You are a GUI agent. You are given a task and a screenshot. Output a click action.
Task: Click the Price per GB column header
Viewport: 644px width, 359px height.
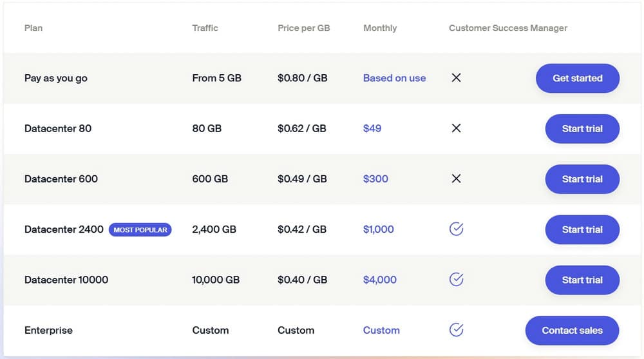click(303, 28)
